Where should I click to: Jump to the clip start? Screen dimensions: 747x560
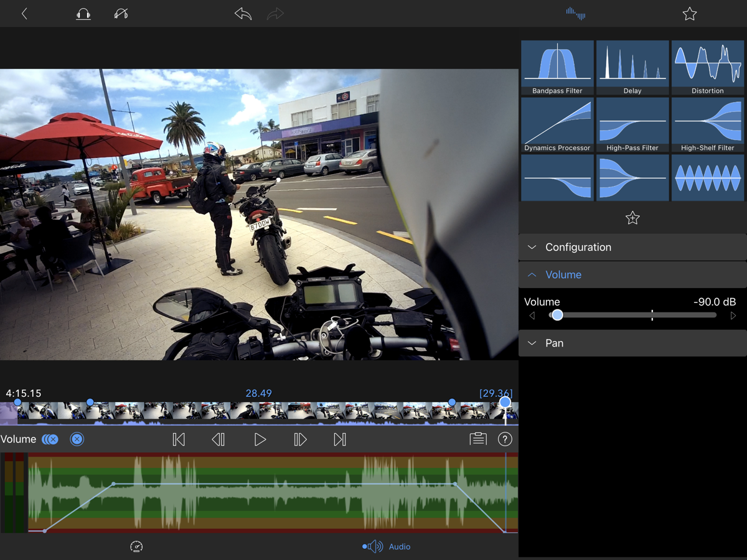click(x=179, y=439)
